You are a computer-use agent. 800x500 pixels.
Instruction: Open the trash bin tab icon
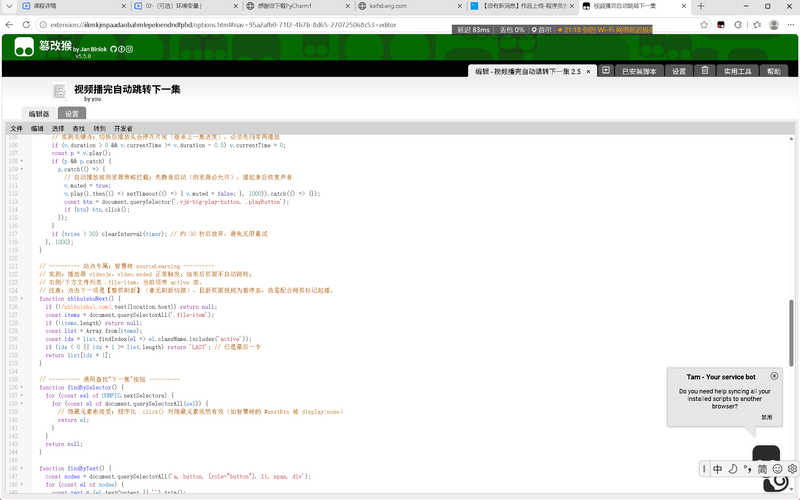click(705, 71)
